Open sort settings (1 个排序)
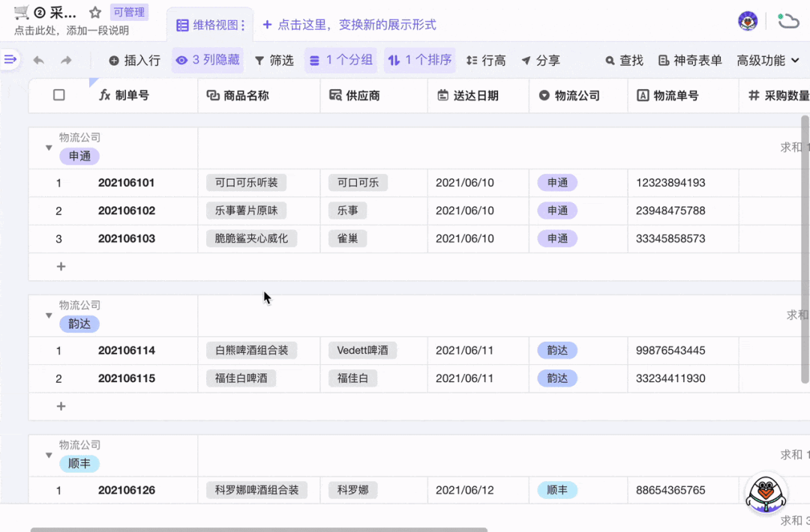 [419, 61]
